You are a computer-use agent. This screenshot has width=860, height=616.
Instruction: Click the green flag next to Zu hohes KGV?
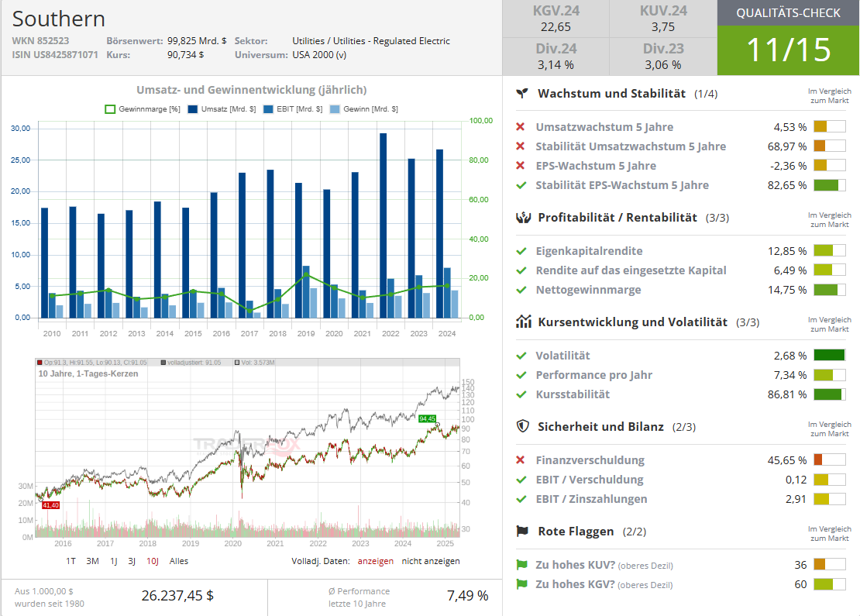tap(521, 584)
